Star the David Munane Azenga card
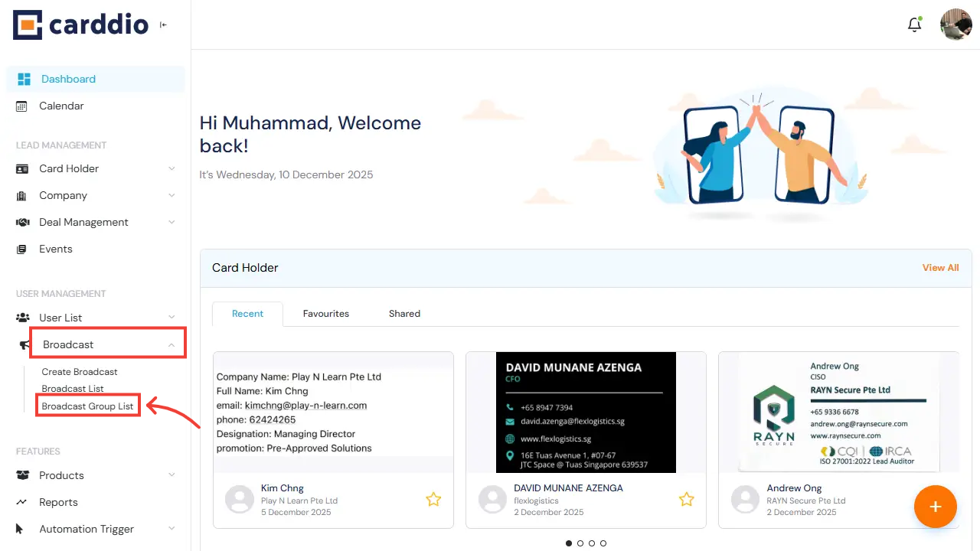Screen dimensions: 980x551 (686, 500)
